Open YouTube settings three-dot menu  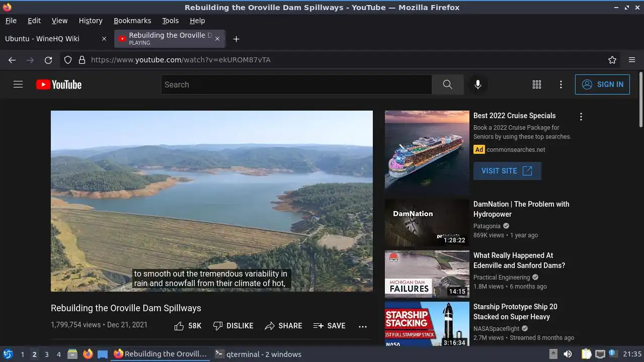click(561, 84)
